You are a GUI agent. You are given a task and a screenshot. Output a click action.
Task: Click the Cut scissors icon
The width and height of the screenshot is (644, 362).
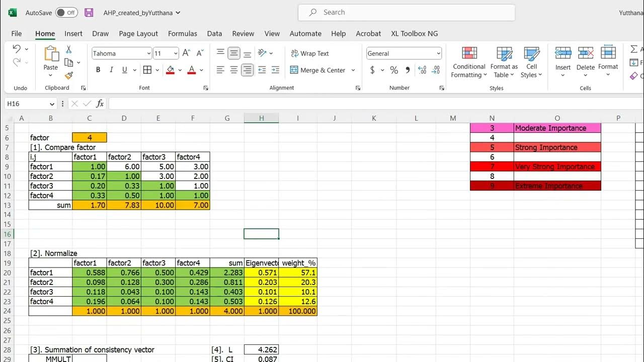coord(69,50)
